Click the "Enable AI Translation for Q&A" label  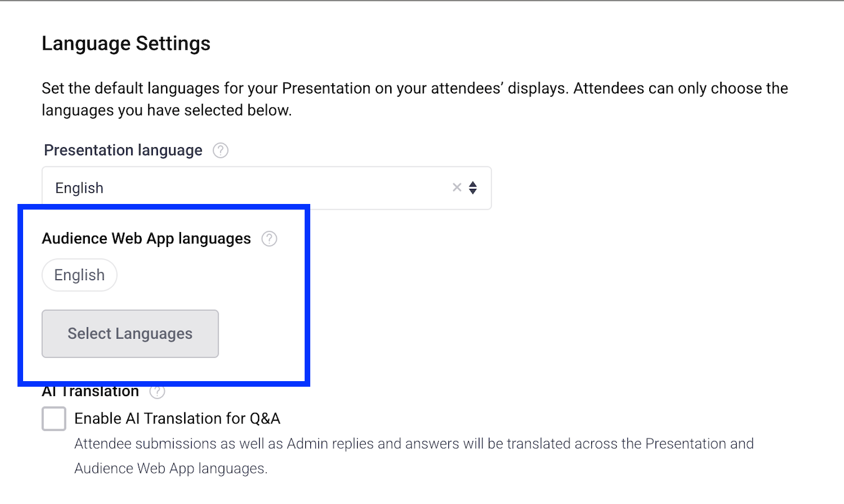coord(177,419)
